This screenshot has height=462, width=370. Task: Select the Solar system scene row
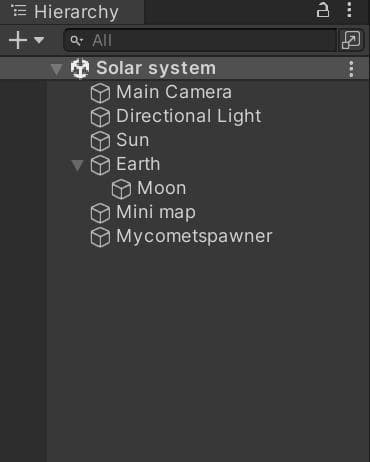[x=184, y=68]
